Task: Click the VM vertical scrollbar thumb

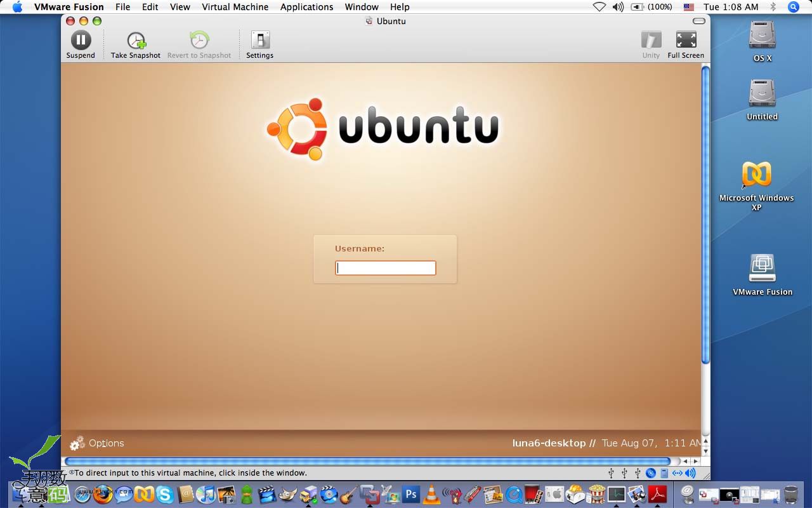Action: click(x=705, y=215)
